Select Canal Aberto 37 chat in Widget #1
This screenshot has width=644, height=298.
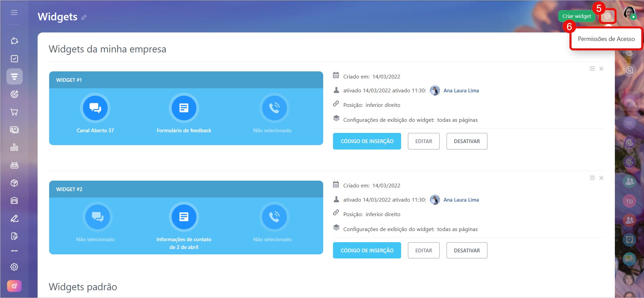[95, 108]
